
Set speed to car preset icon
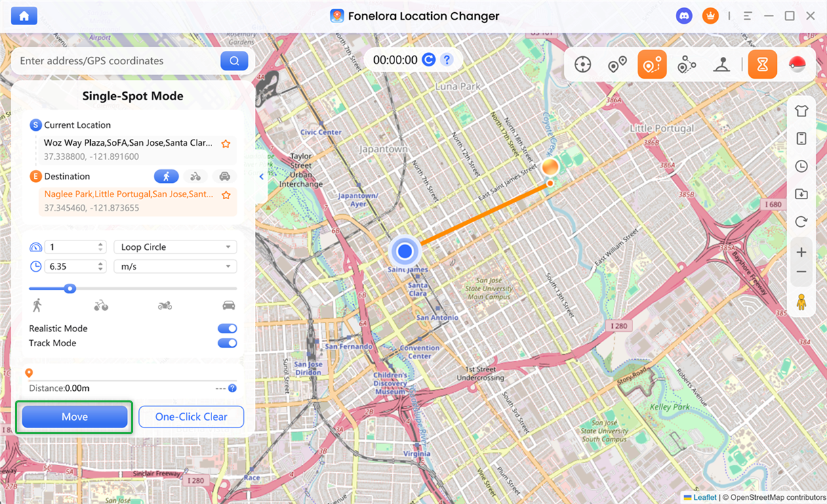[x=229, y=306]
